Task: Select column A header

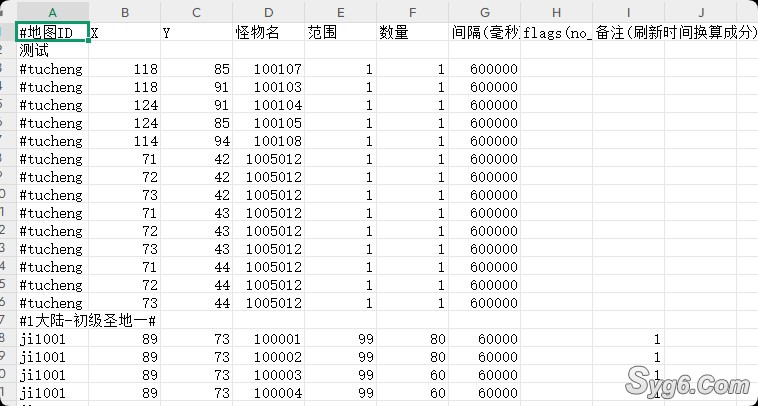Action: pyautogui.click(x=52, y=12)
